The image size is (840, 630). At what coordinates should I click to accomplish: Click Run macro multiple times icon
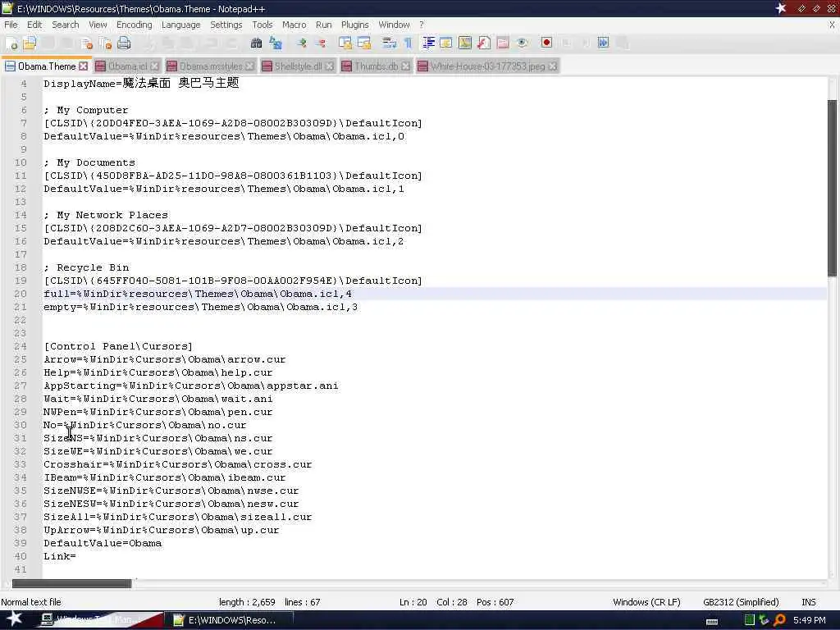(x=603, y=43)
